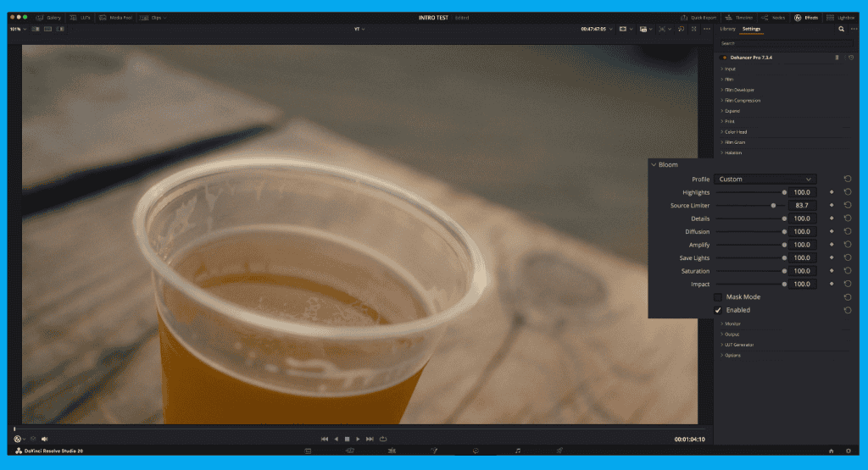Collapse the Bloom section
Viewport: 868px width, 470px height.
(x=654, y=164)
